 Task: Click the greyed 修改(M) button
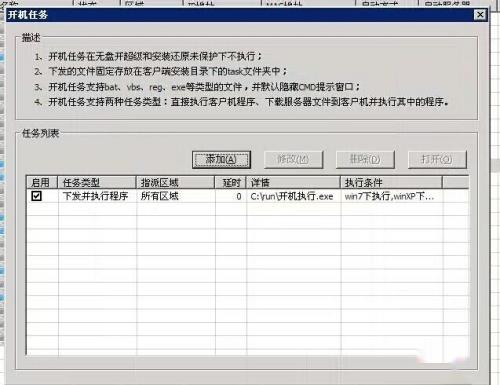tap(293, 160)
